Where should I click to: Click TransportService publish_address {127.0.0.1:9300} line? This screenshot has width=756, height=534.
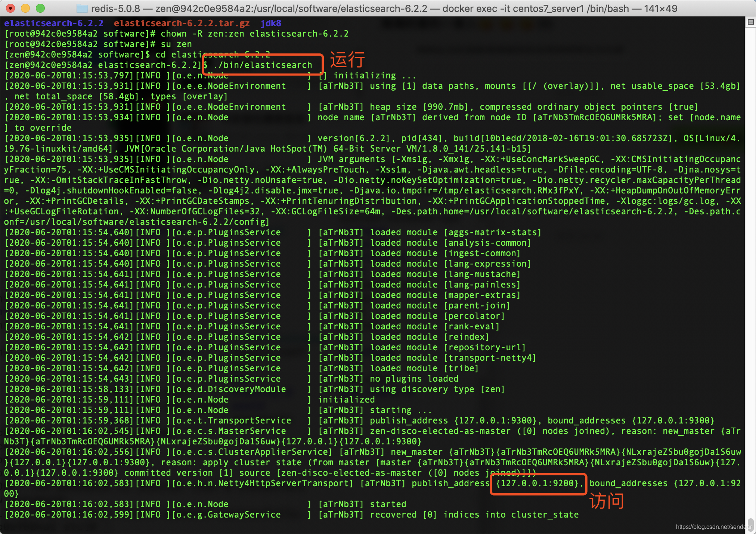point(359,420)
